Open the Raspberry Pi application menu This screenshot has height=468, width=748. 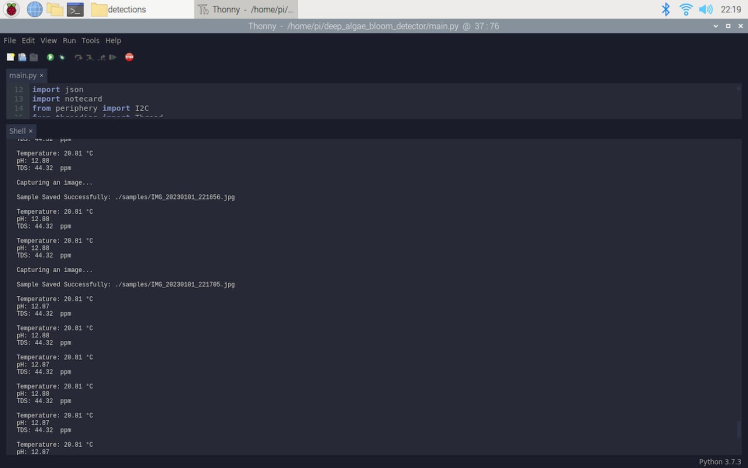11,9
